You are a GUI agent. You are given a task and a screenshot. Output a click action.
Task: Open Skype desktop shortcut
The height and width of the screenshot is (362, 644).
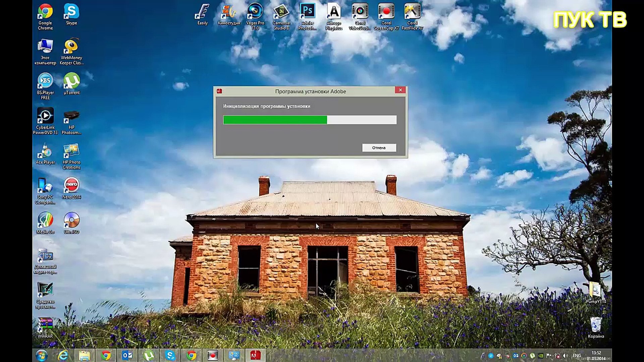tap(71, 14)
